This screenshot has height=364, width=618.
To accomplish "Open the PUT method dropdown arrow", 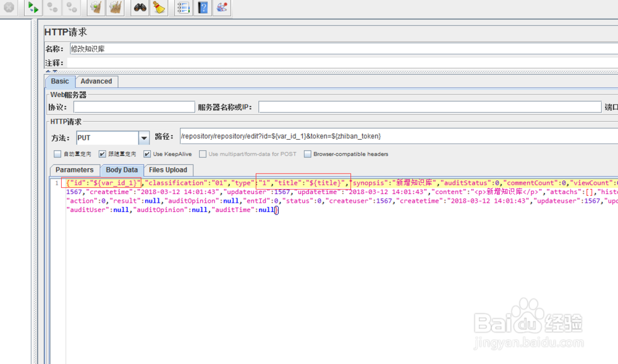I will point(144,138).
